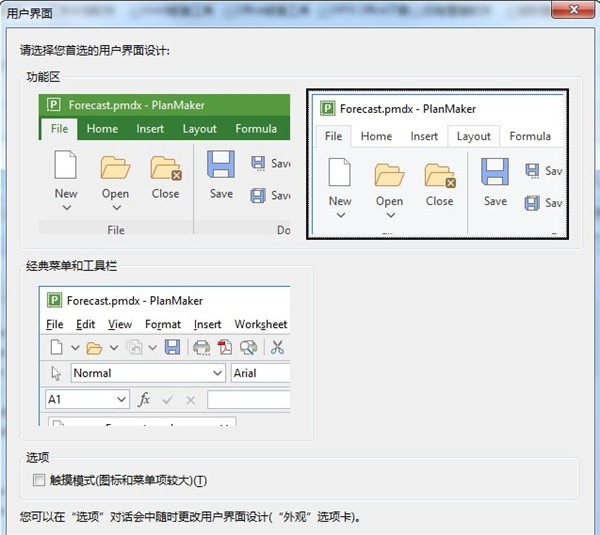
Task: Click the new document icon in classic toolbar preview
Action: (57, 347)
